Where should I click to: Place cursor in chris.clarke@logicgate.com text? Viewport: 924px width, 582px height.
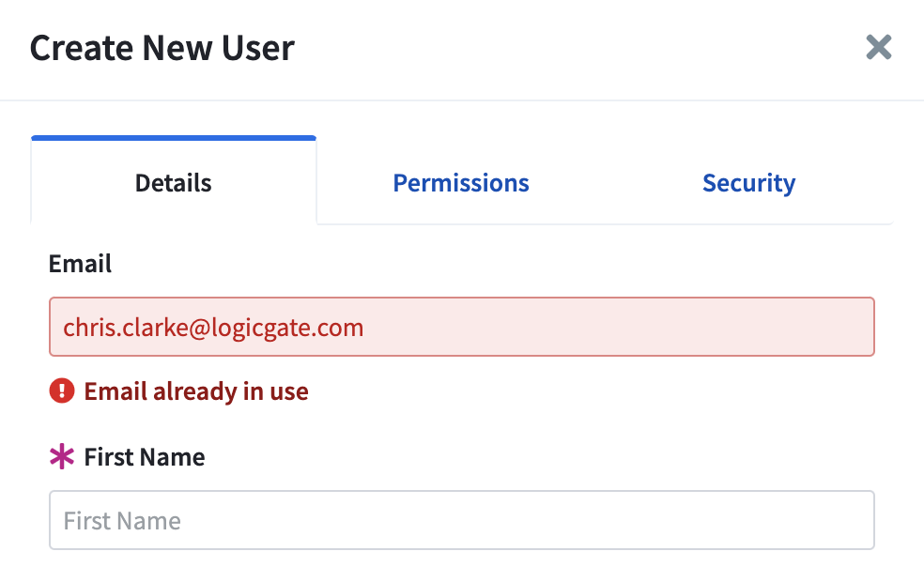point(213,328)
